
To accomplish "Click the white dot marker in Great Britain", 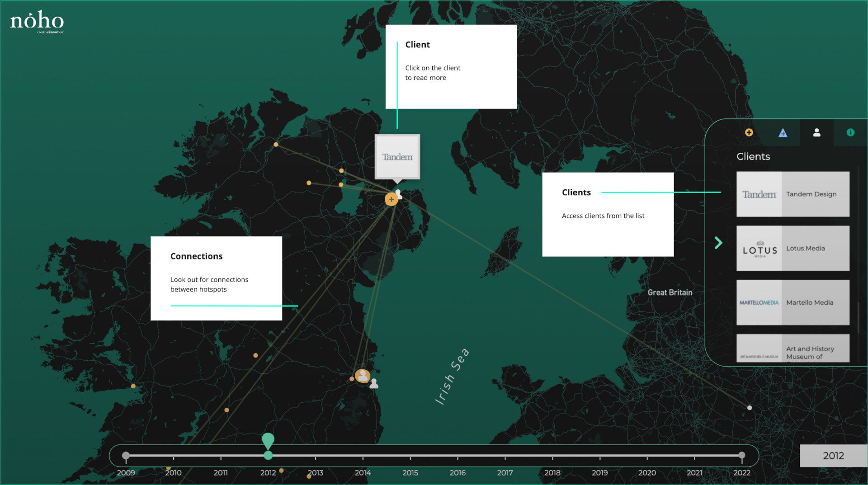I will [750, 408].
